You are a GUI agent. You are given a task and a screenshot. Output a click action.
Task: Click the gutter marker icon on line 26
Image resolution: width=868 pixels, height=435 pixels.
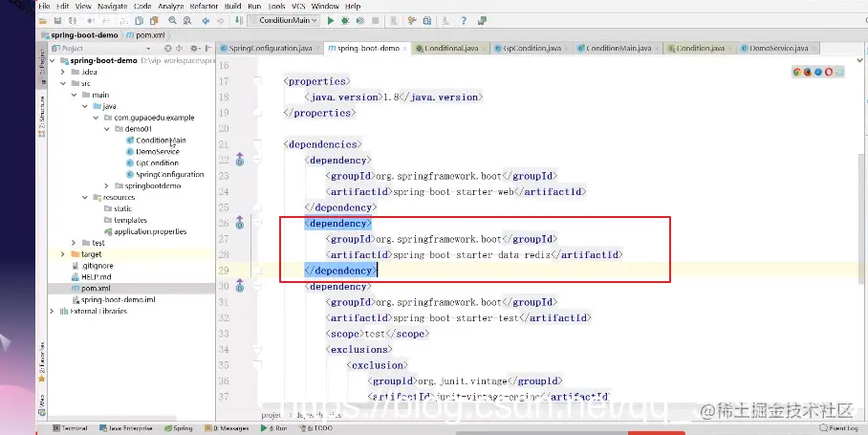coord(240,223)
